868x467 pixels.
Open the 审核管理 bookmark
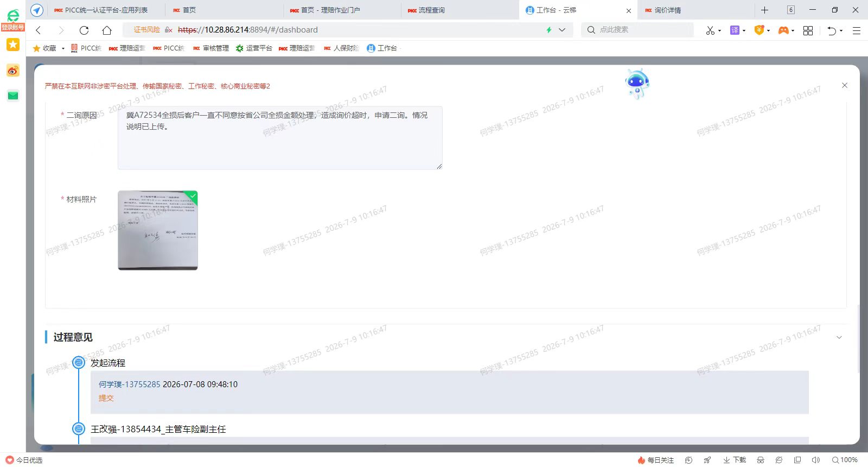[x=211, y=48]
